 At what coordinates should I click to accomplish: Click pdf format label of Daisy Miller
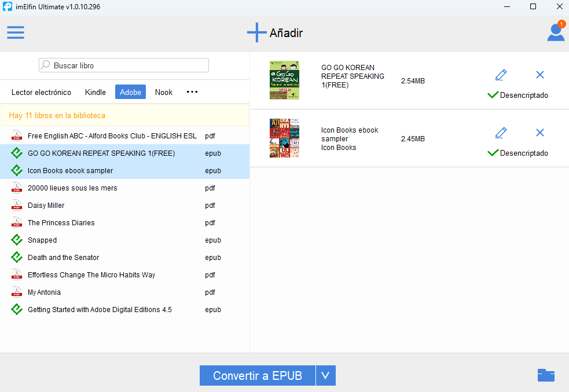click(x=210, y=206)
